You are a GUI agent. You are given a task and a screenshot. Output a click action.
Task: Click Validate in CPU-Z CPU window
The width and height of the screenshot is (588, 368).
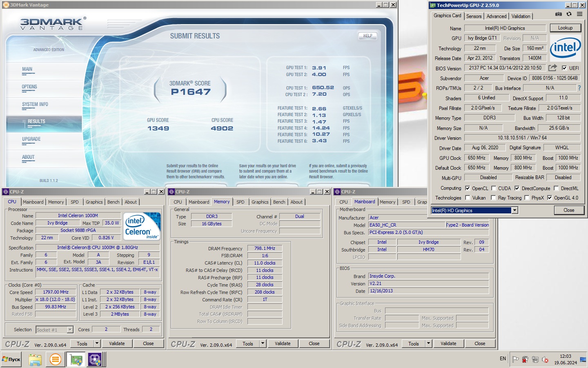[x=117, y=343]
